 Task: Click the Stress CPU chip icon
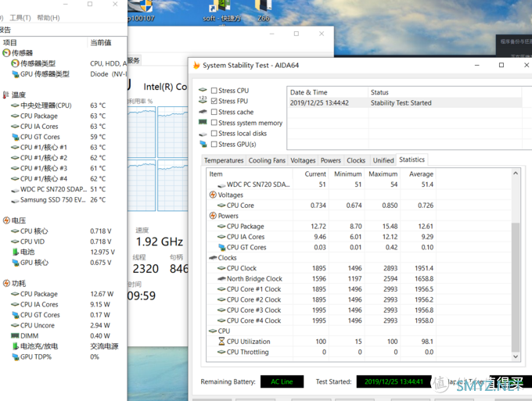203,90
